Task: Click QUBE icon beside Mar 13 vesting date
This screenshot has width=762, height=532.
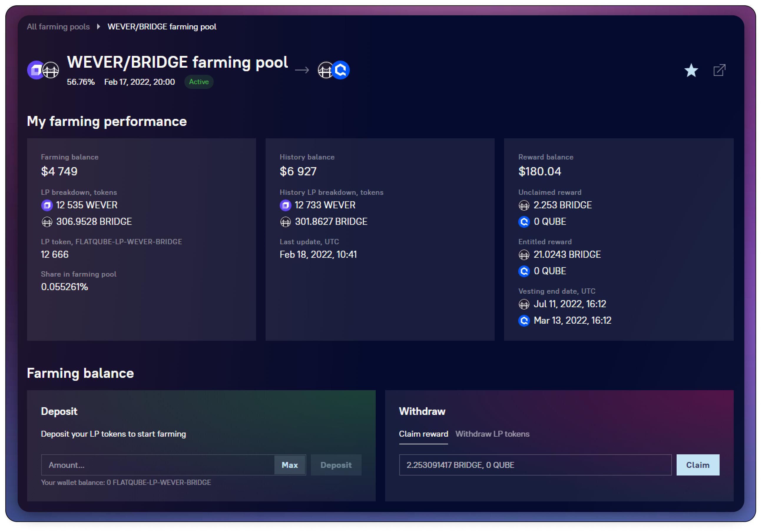Action: coord(524,320)
